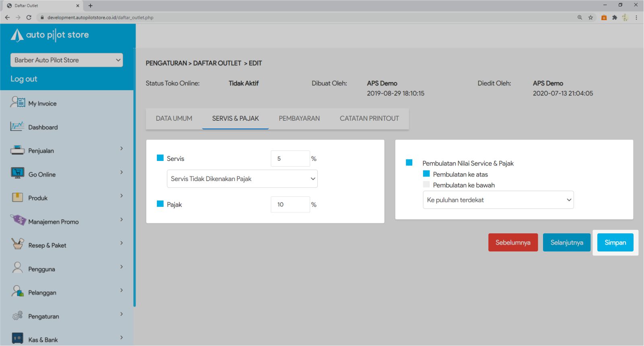This screenshot has width=644, height=346.
Task: Click the Penjualan cash register icon
Action: [17, 150]
